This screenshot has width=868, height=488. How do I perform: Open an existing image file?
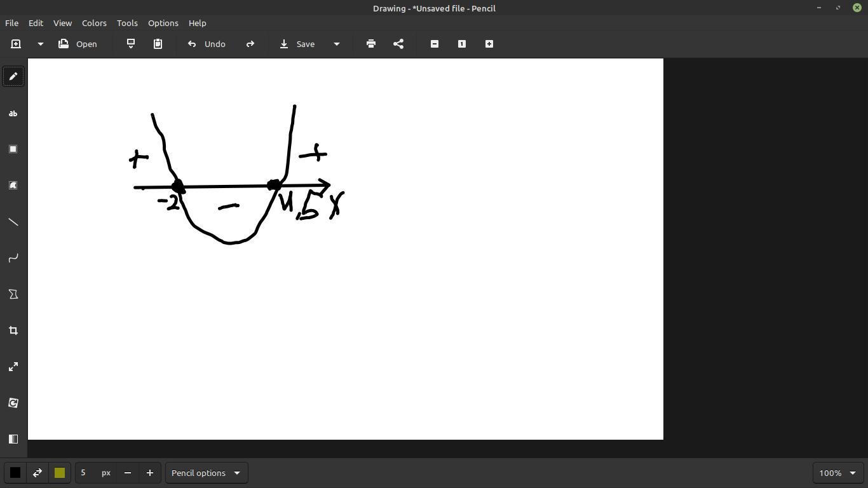[78, 44]
